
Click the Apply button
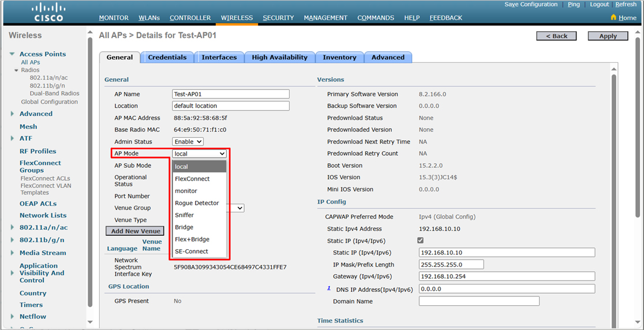tap(608, 36)
